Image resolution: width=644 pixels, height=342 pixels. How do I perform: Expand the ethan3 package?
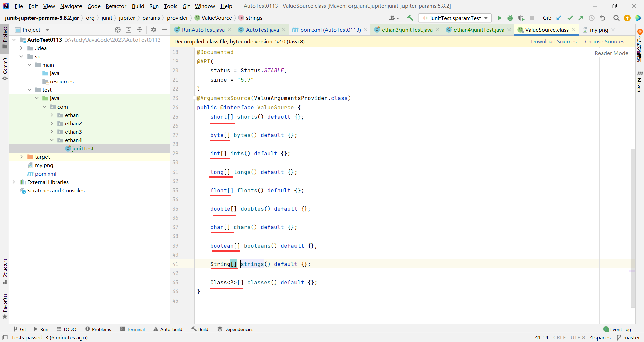click(x=52, y=132)
